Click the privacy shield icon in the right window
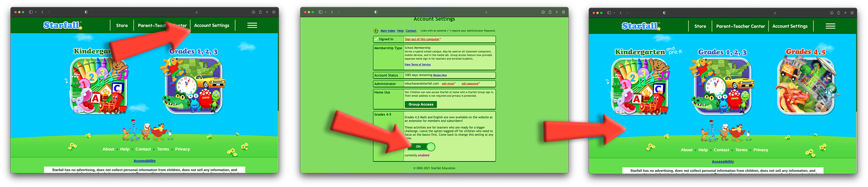 coord(664,13)
